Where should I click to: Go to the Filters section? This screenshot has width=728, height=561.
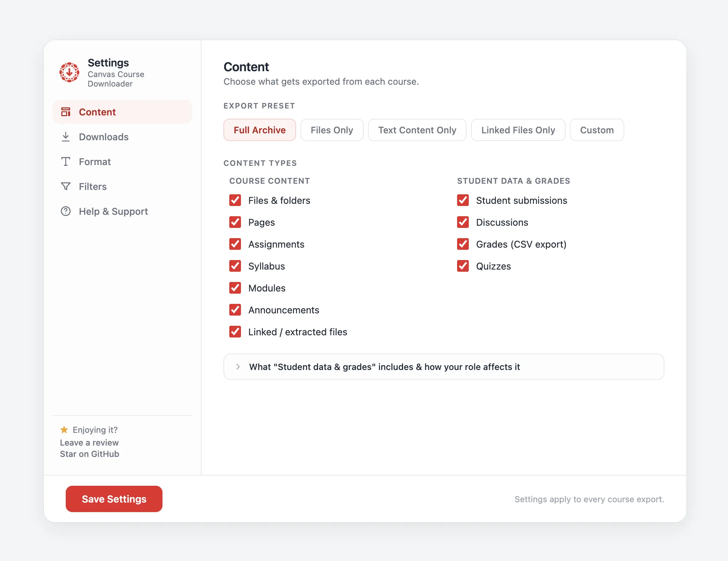[122, 186]
